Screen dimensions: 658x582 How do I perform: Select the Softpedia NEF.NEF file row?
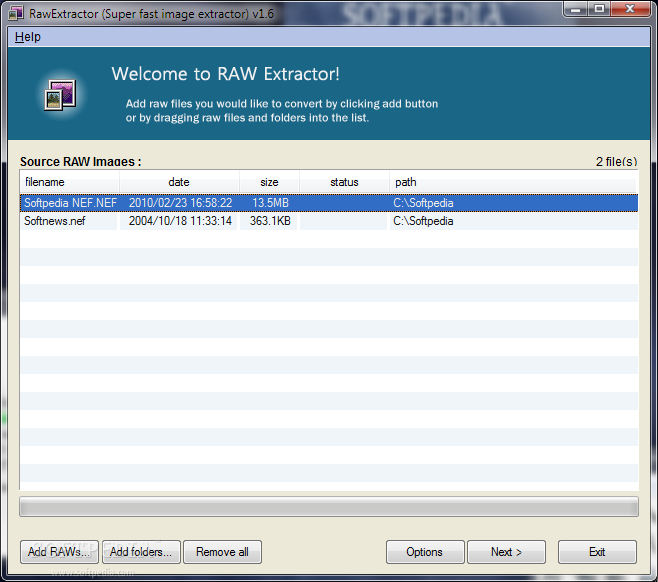click(329, 203)
